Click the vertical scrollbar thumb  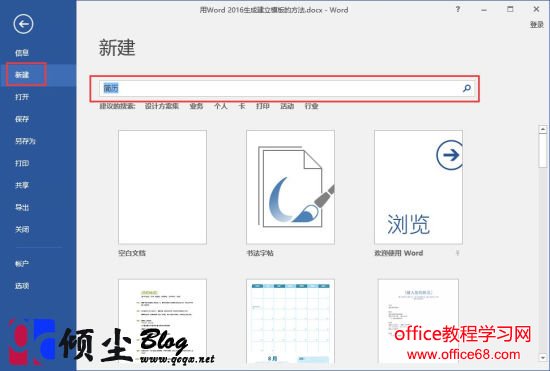tap(543, 151)
